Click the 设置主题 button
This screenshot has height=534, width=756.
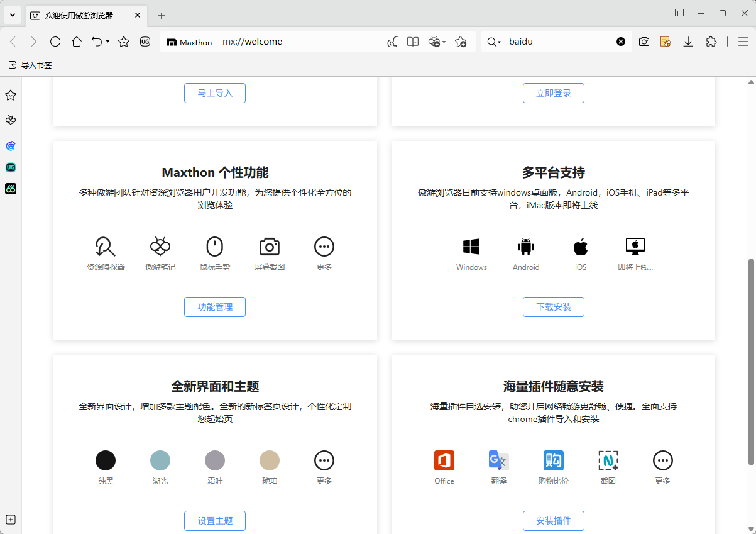tap(215, 521)
